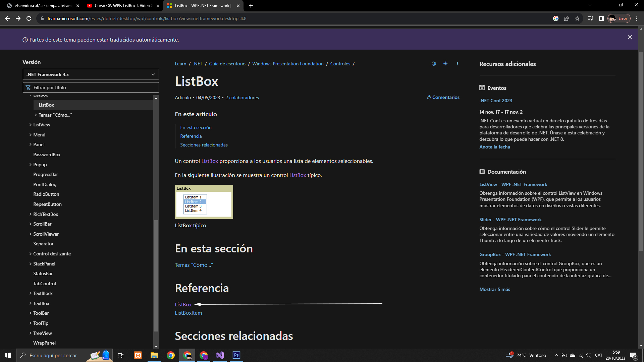Expand the TreeView tree node
Screen dimensions: 644x362
pos(31,333)
